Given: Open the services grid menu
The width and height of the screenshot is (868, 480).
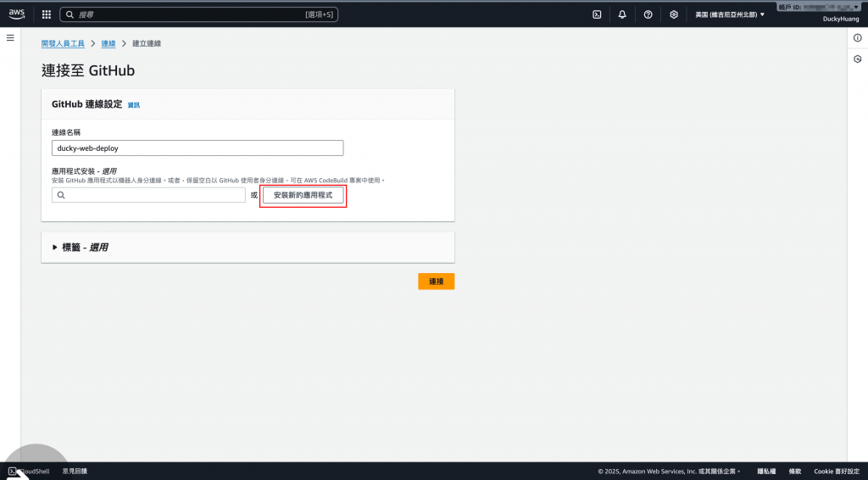Looking at the screenshot, I should [x=47, y=14].
